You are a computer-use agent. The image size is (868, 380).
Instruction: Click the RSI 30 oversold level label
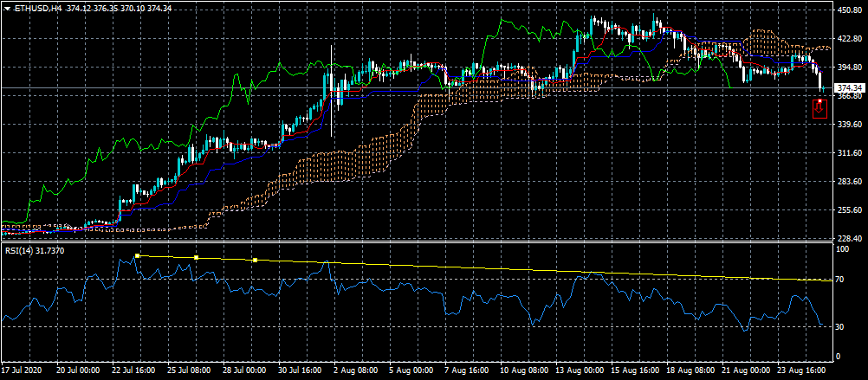coord(841,326)
